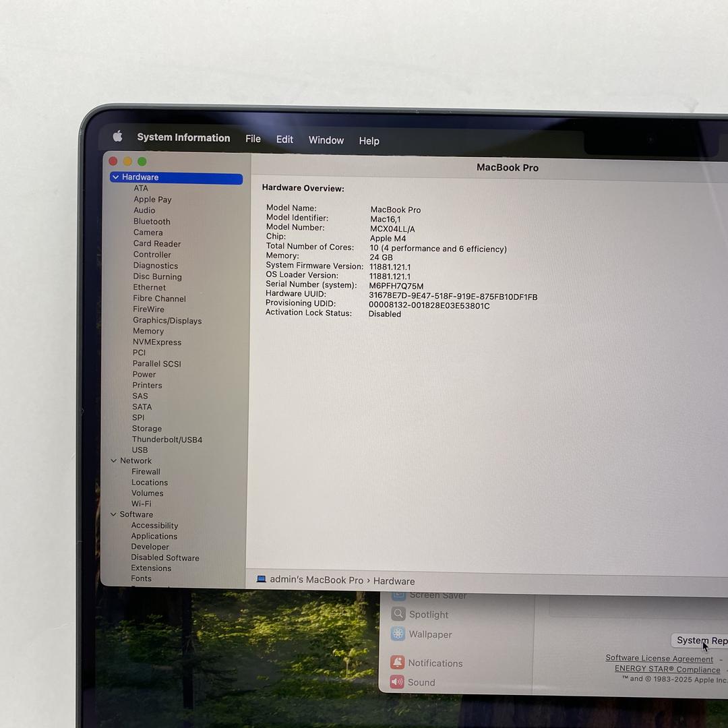The image size is (728, 728).
Task: Click the Apple M4 chip value
Action: coord(388,239)
